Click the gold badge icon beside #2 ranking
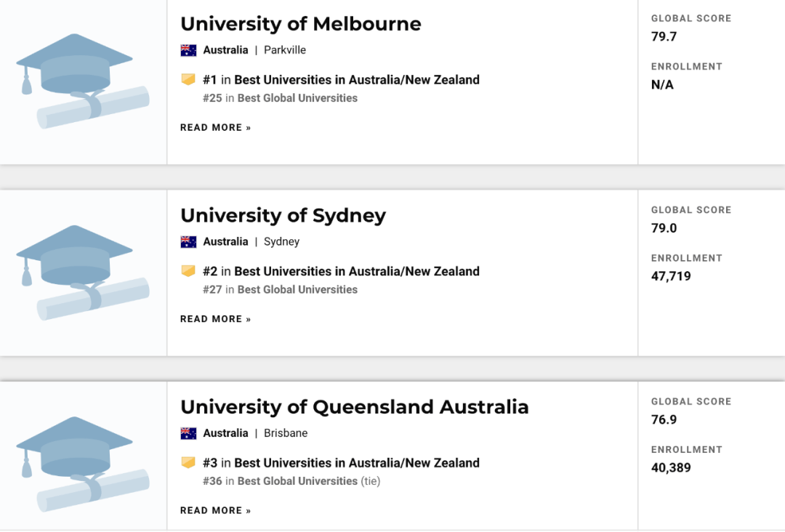 click(x=188, y=271)
